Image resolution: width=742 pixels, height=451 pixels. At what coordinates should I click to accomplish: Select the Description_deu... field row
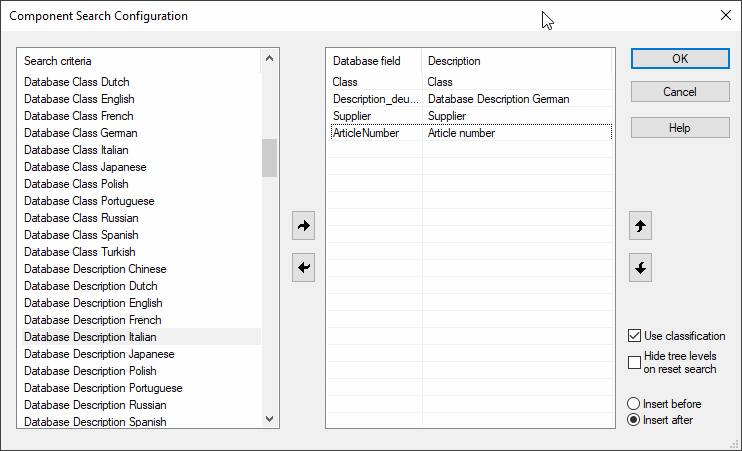(470, 99)
